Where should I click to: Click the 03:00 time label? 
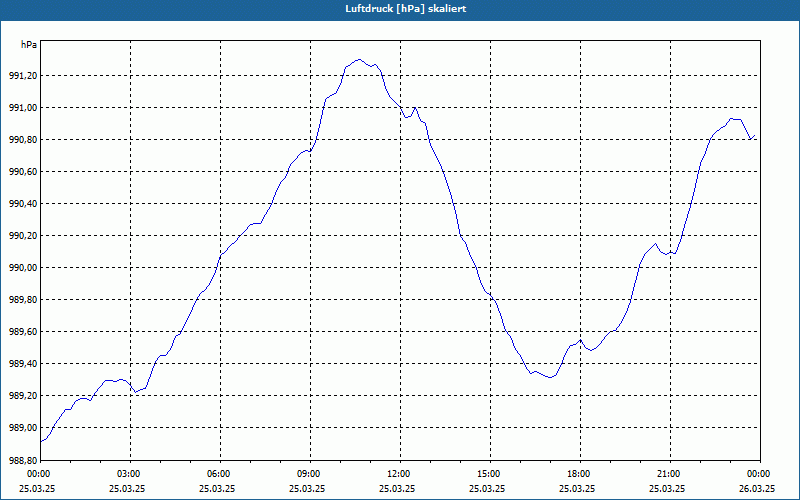130,474
